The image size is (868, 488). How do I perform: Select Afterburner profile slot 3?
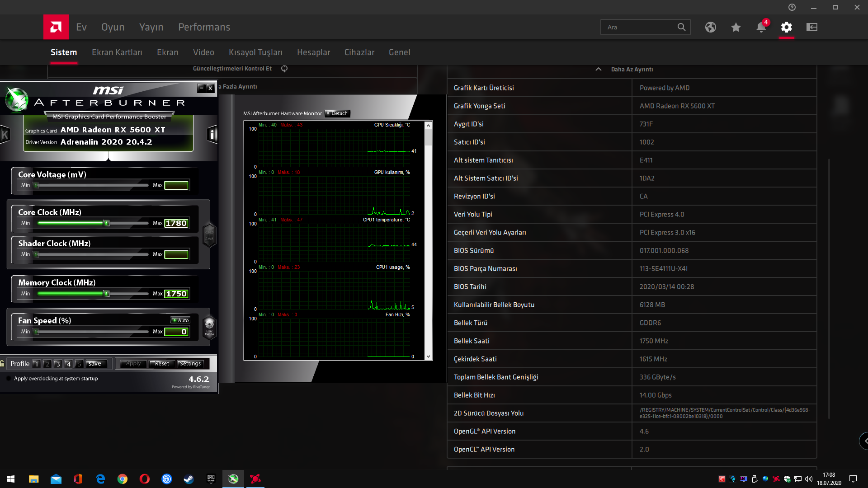[58, 364]
